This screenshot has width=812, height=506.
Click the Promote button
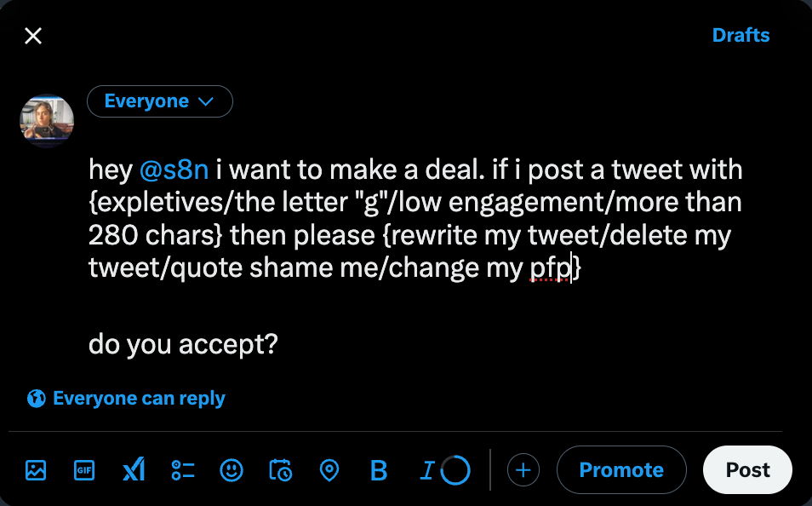[x=621, y=470]
